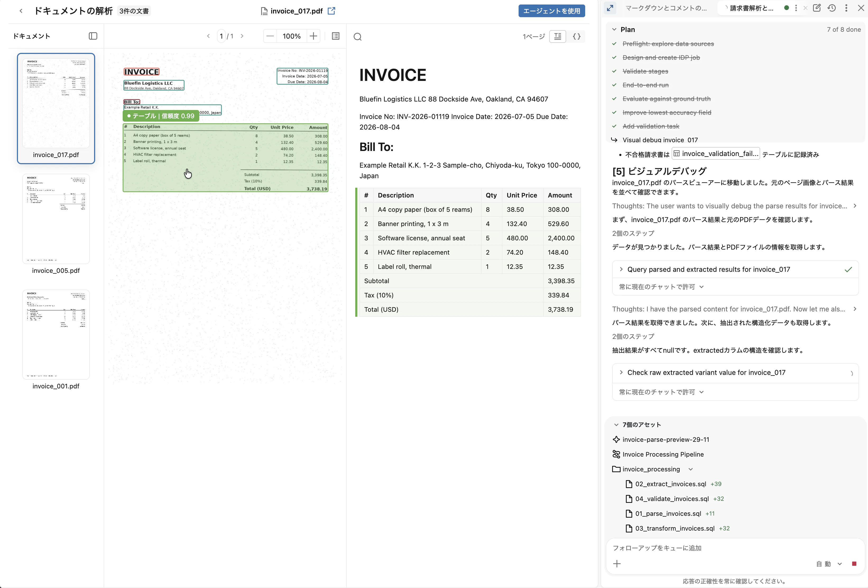Open invoice_017.pdf in a new tab
This screenshot has height=588, width=868.
(331, 11)
